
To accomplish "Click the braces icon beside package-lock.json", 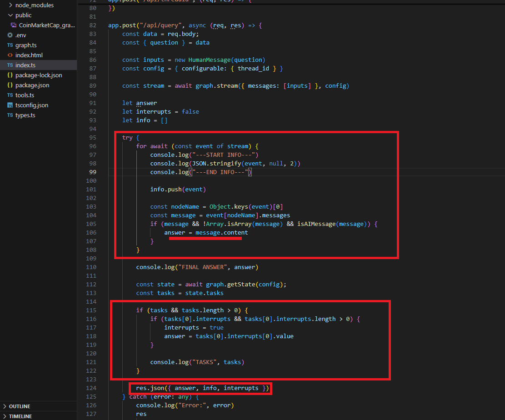I will pyautogui.click(x=10, y=75).
